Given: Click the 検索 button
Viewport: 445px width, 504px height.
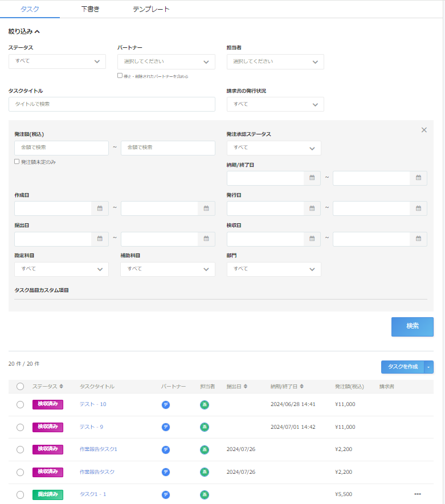Looking at the screenshot, I should click(x=412, y=326).
